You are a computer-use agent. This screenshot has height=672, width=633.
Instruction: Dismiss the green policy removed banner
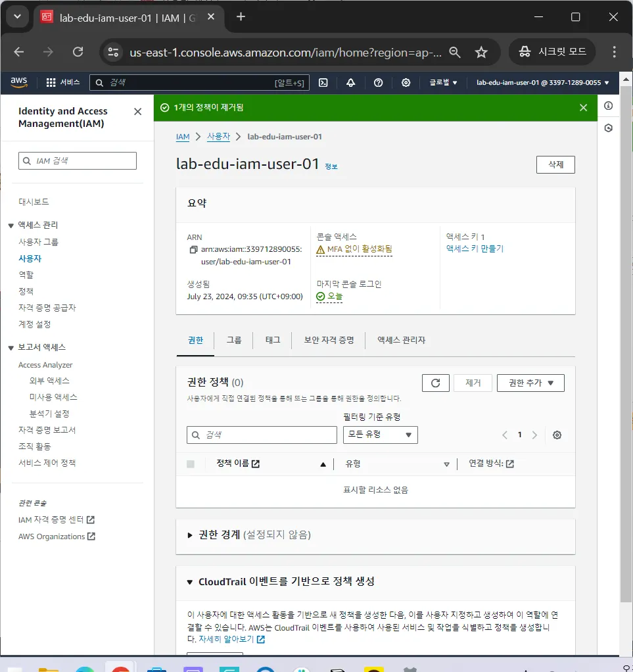(583, 108)
